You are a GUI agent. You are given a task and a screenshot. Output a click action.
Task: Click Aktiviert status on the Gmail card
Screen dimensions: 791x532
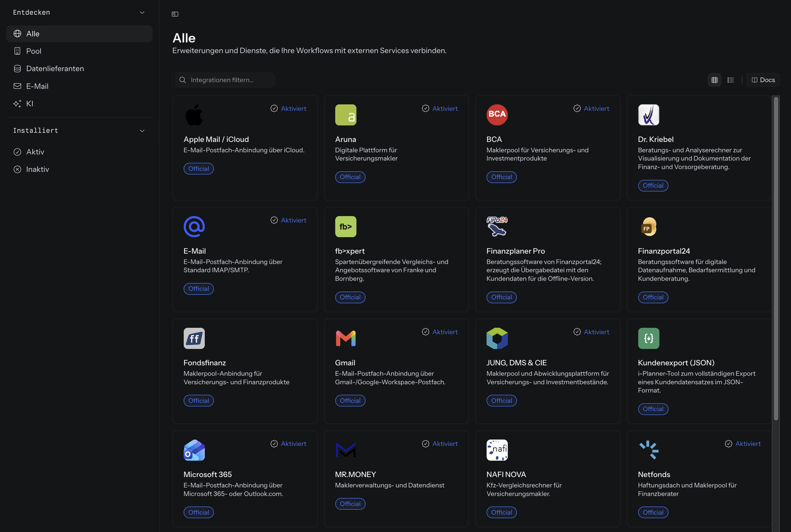(440, 332)
